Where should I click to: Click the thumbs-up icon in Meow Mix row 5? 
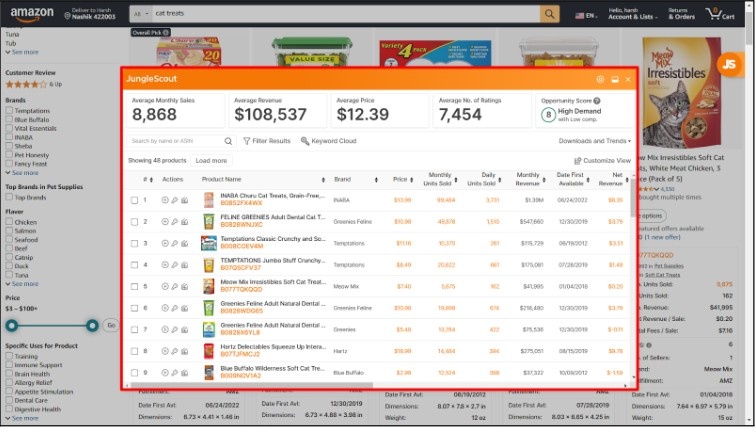click(184, 286)
